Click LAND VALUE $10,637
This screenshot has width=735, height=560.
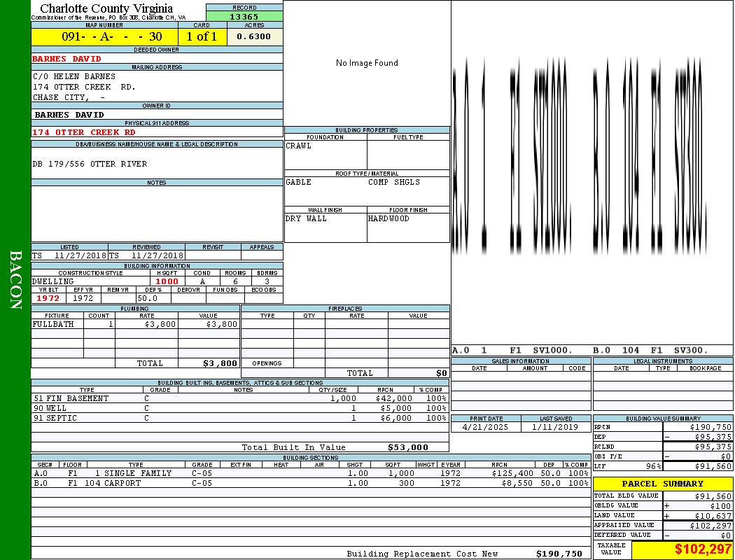pos(713,515)
